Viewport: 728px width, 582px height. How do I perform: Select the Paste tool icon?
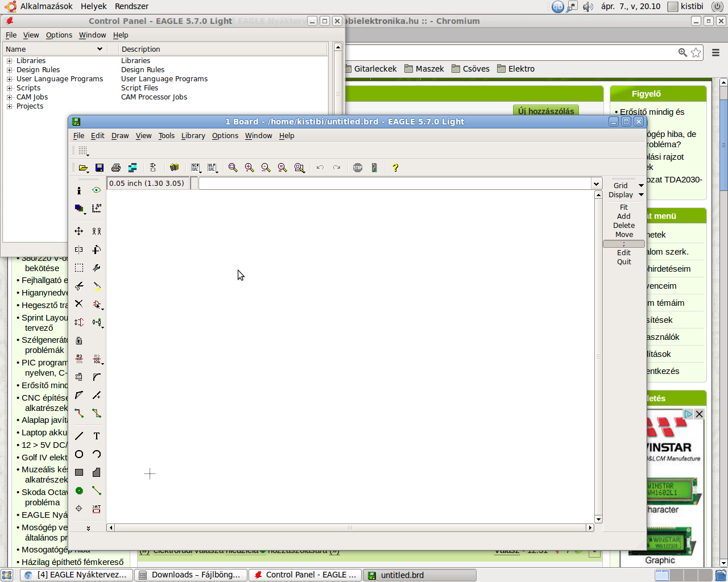(x=97, y=286)
